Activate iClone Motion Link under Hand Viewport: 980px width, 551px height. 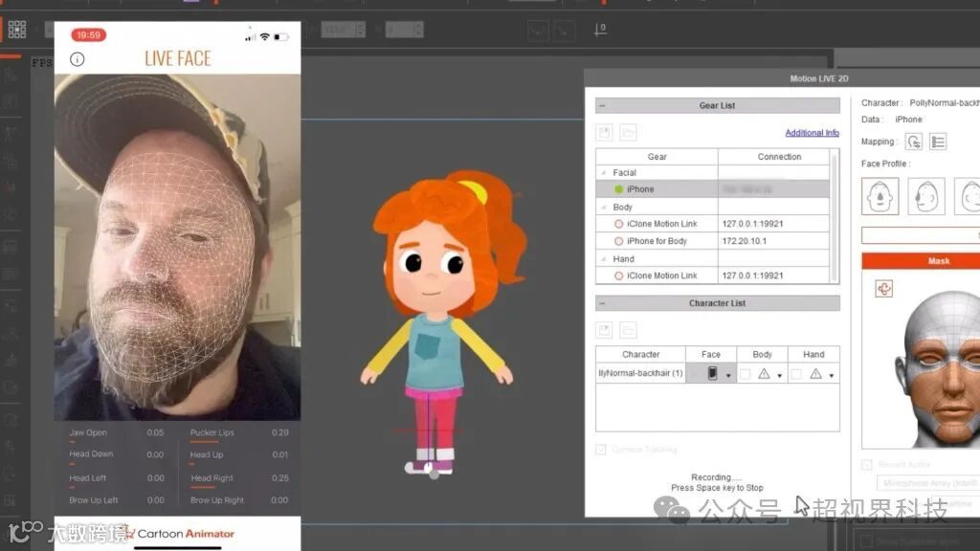[x=619, y=275]
